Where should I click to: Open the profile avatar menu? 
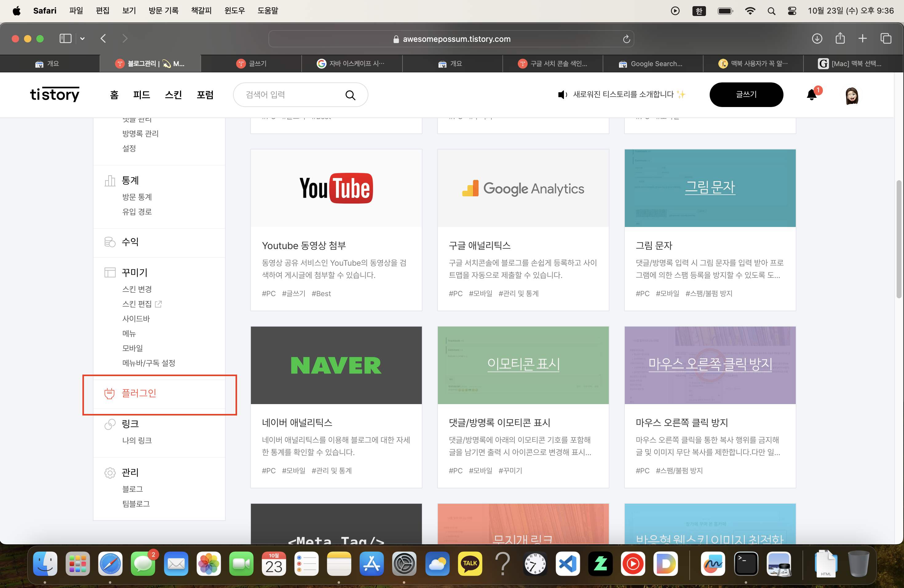point(852,95)
